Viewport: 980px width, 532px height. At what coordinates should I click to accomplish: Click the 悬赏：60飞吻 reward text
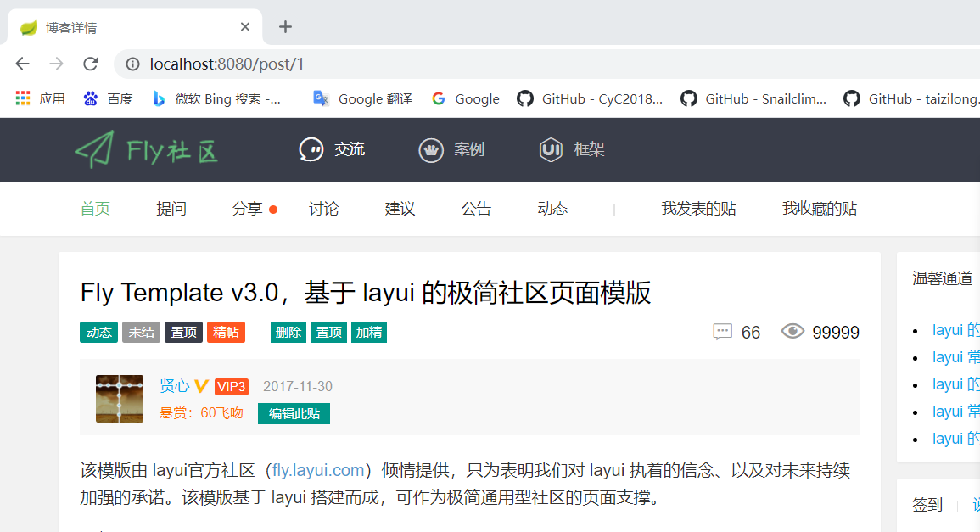(201, 413)
